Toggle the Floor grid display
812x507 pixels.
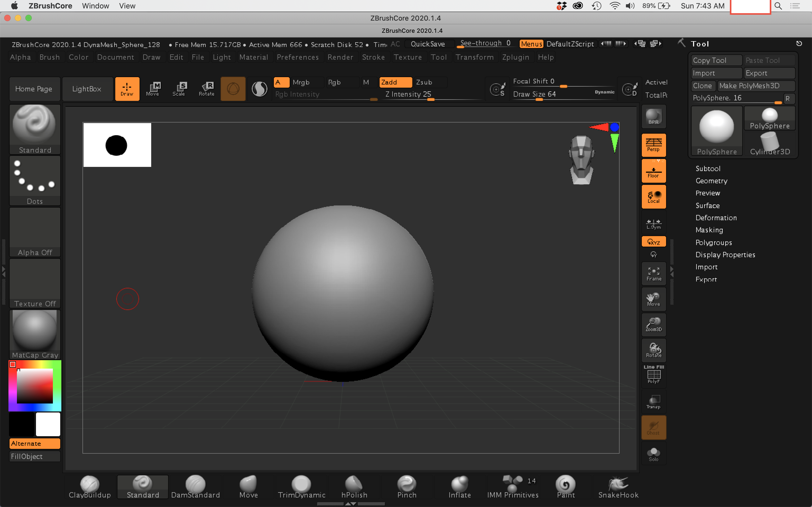[x=653, y=171]
